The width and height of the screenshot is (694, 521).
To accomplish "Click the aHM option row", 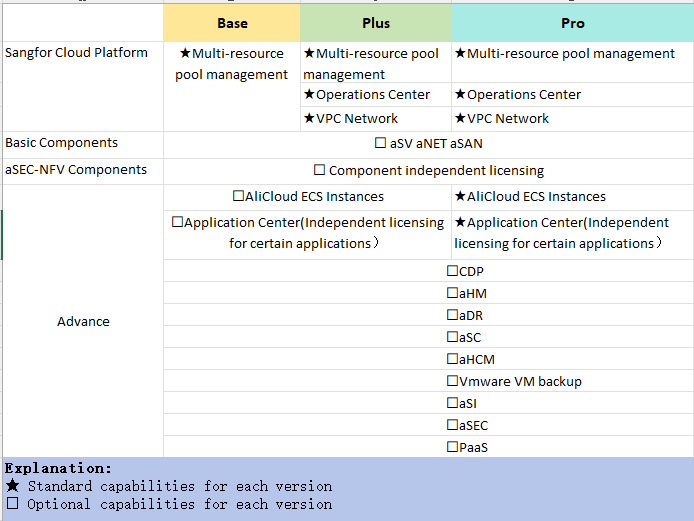I will point(428,293).
